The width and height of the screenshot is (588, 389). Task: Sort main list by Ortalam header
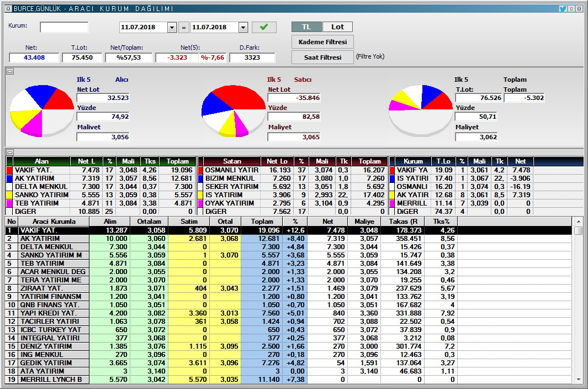pyautogui.click(x=149, y=222)
